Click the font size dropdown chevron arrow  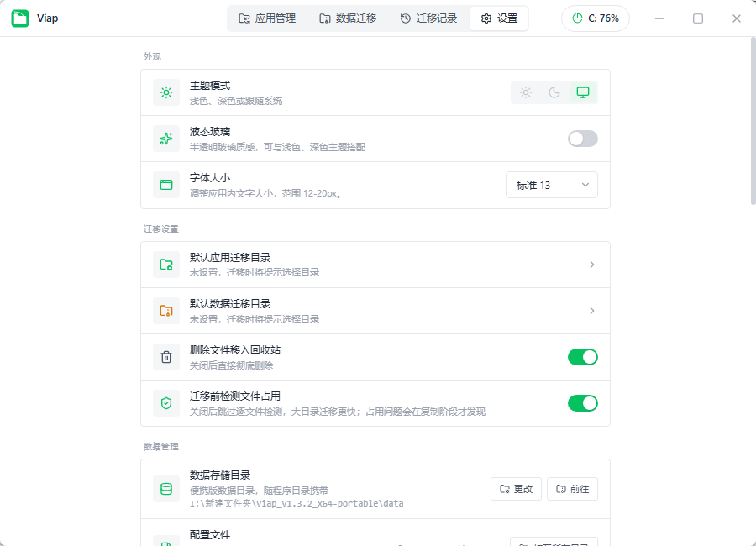coord(585,185)
